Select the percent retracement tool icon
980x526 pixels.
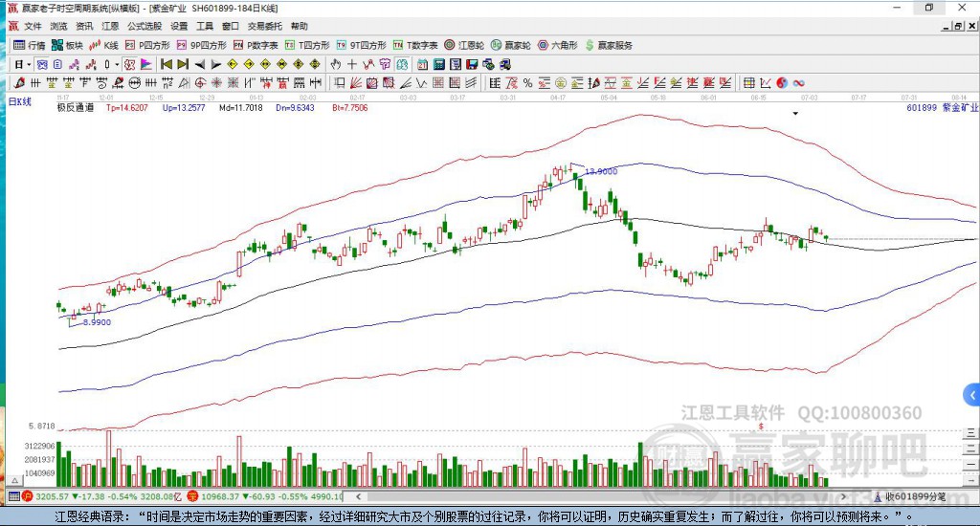(x=527, y=83)
